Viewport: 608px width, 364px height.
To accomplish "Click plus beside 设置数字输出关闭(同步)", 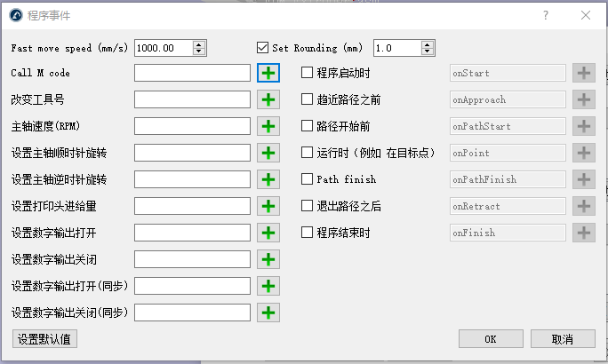I will point(268,313).
